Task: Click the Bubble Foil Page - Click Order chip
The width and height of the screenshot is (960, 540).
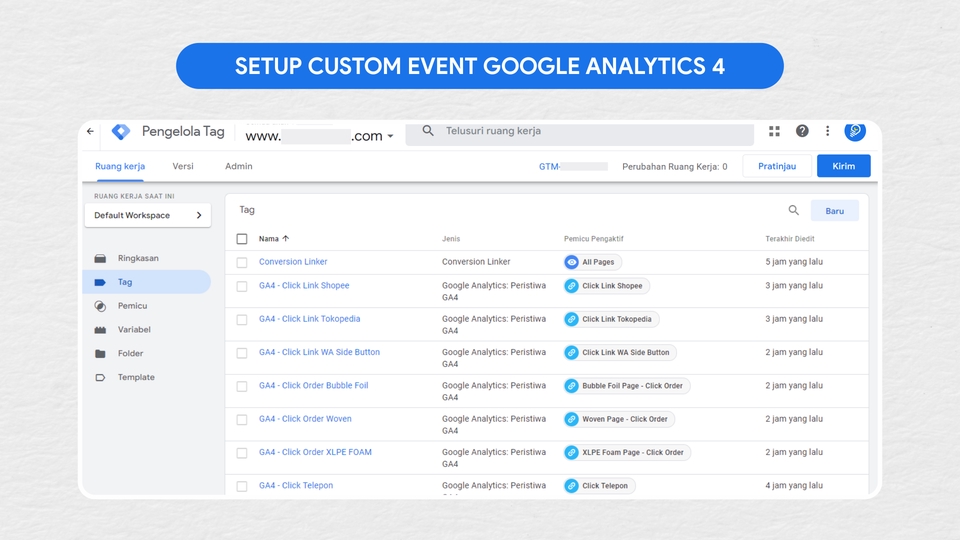Action: tap(628, 386)
